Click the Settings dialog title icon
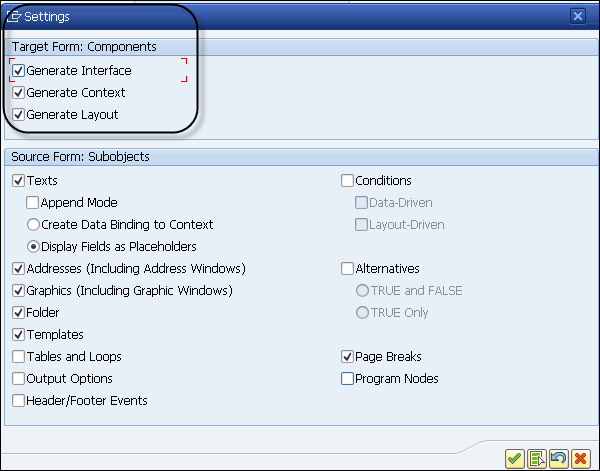This screenshot has width=600, height=471. [15, 16]
